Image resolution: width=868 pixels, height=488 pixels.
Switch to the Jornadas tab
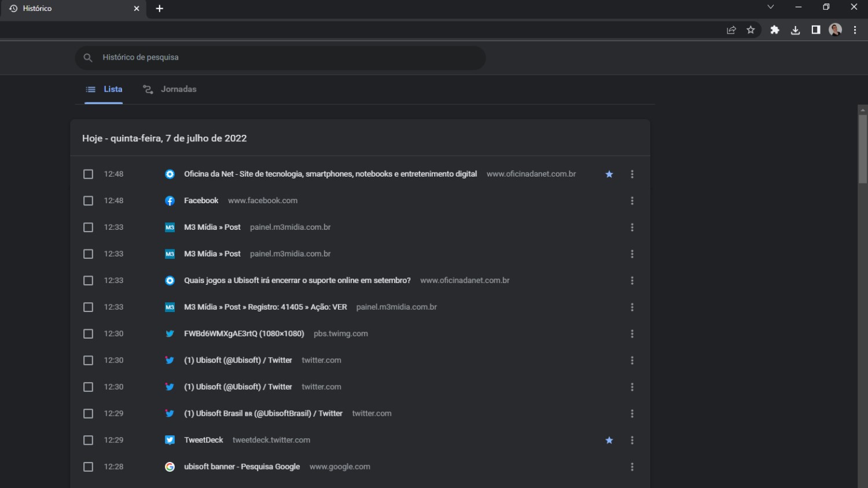pyautogui.click(x=170, y=90)
